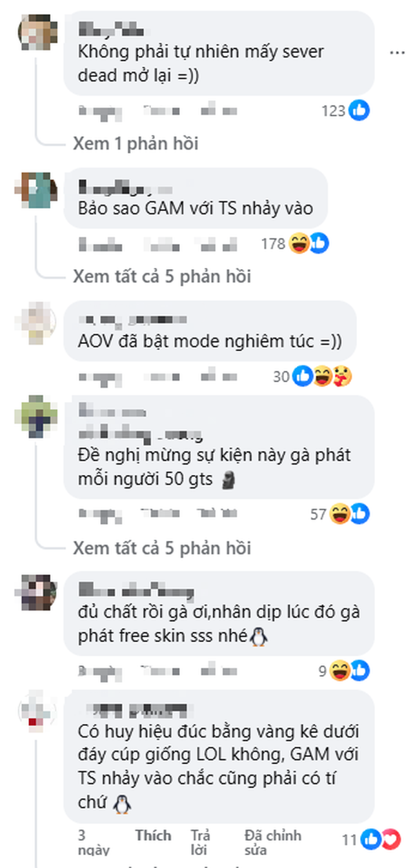Click the like icon beside count 11
This screenshot has width=413, height=868.
tap(371, 840)
